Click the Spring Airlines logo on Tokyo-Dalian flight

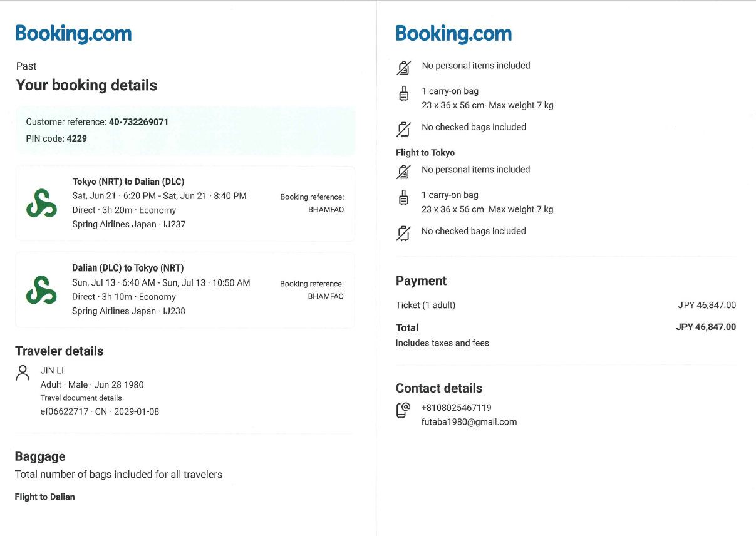pyautogui.click(x=41, y=203)
